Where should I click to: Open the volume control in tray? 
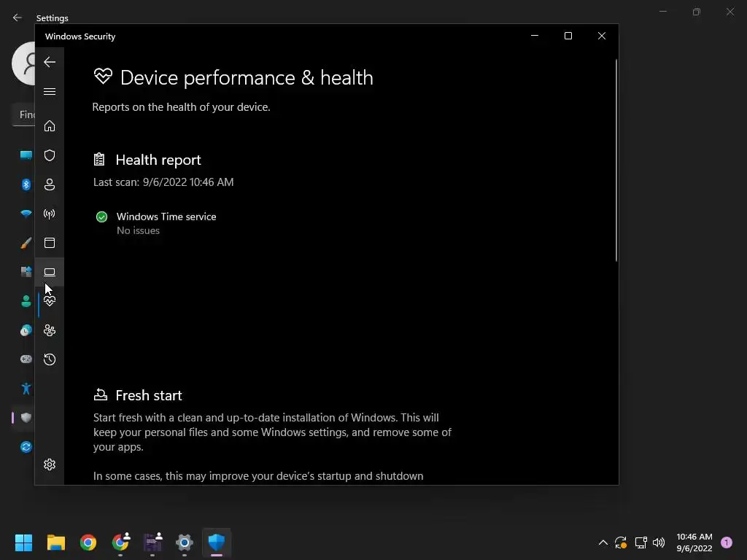(x=659, y=542)
